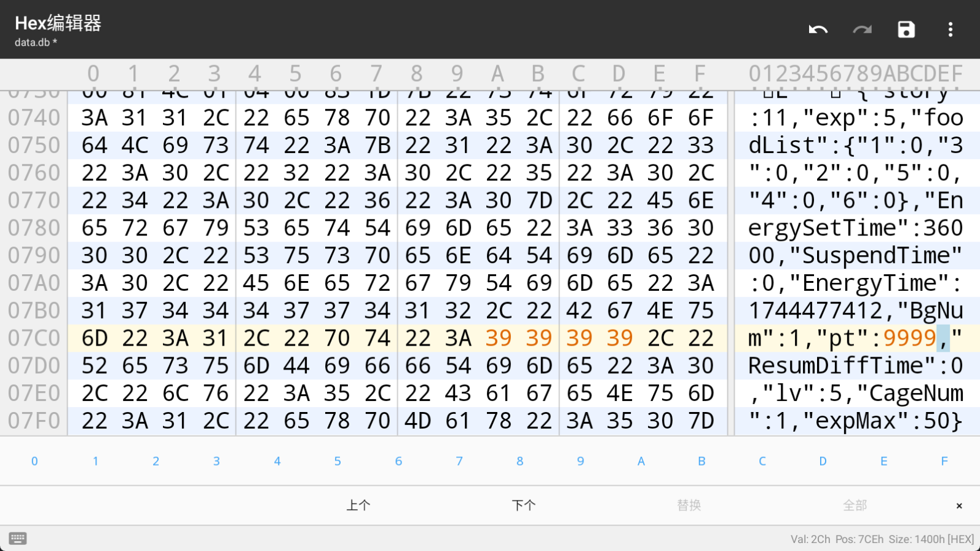Screen dimensions: 980x551
Task: Jump to the next match with 下个
Action: 523,505
